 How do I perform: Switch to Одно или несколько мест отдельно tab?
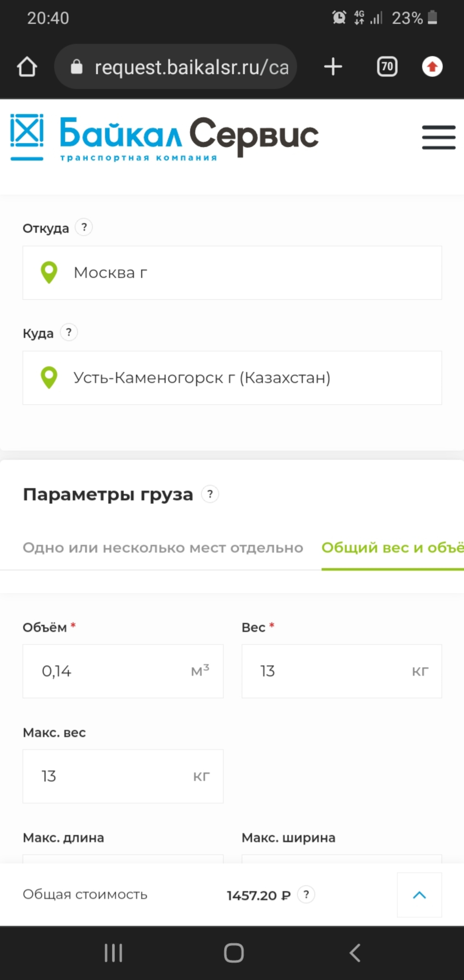click(163, 548)
